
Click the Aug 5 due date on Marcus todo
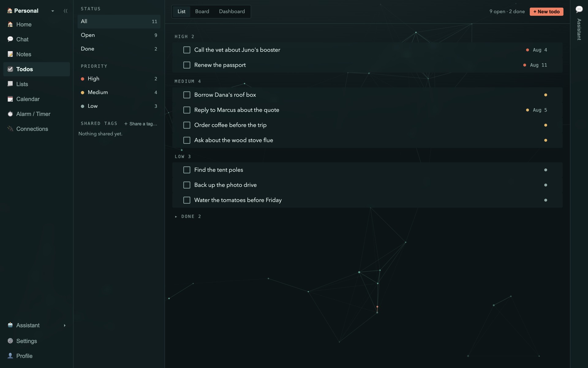[540, 110]
